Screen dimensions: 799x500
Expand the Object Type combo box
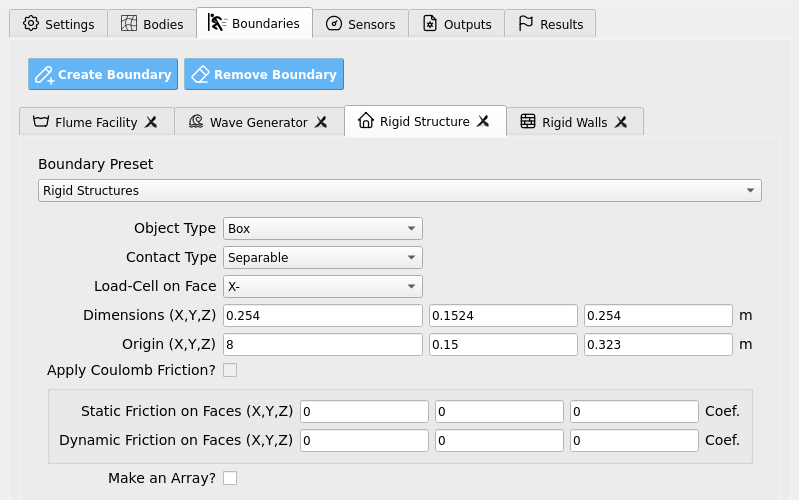pos(323,228)
